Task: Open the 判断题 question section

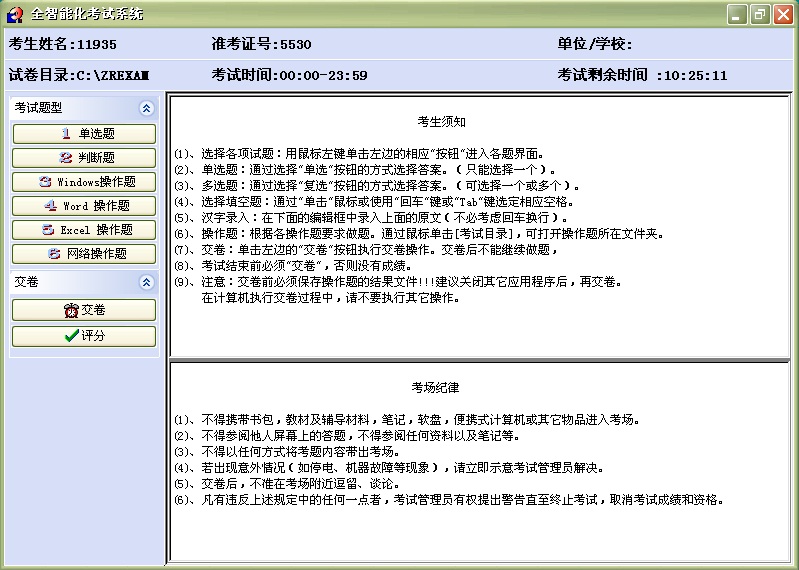Action: pyautogui.click(x=84, y=157)
